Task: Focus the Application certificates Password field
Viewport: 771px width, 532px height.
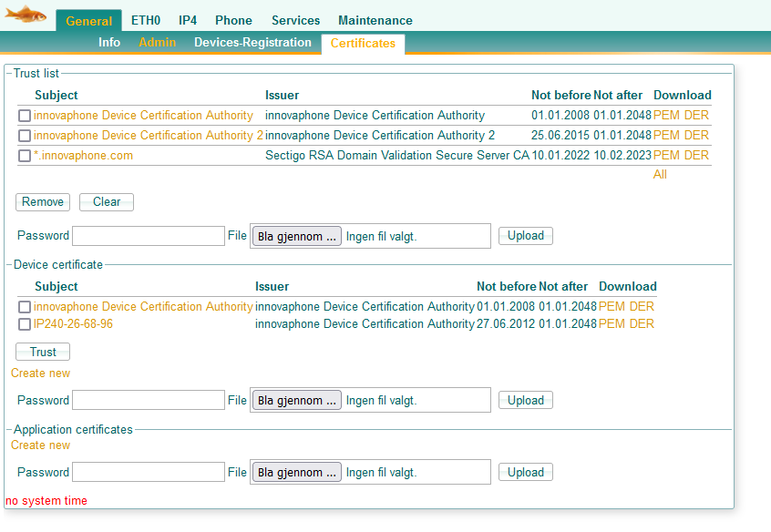Action: tap(149, 472)
